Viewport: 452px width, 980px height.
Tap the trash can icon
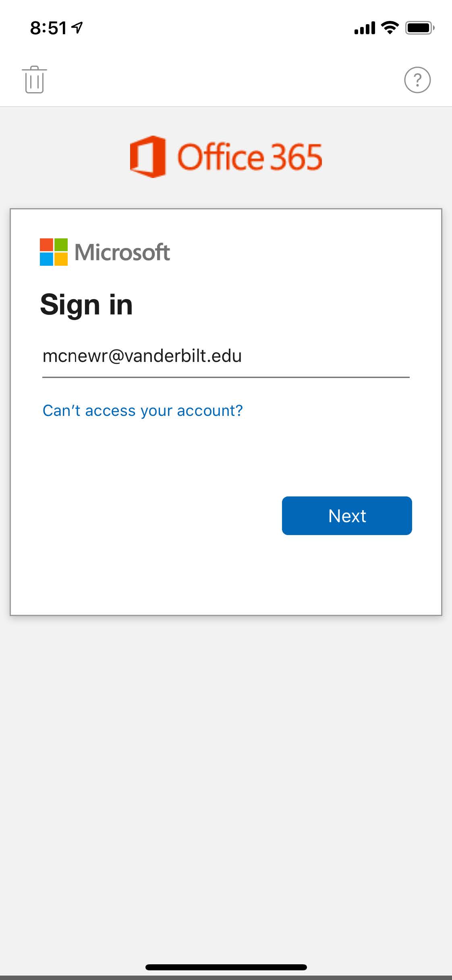click(34, 80)
